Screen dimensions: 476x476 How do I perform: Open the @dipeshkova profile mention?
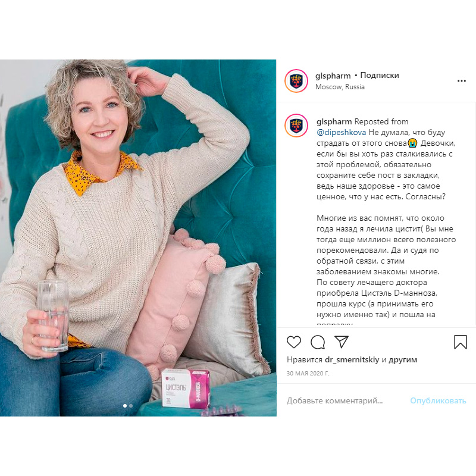click(x=341, y=133)
